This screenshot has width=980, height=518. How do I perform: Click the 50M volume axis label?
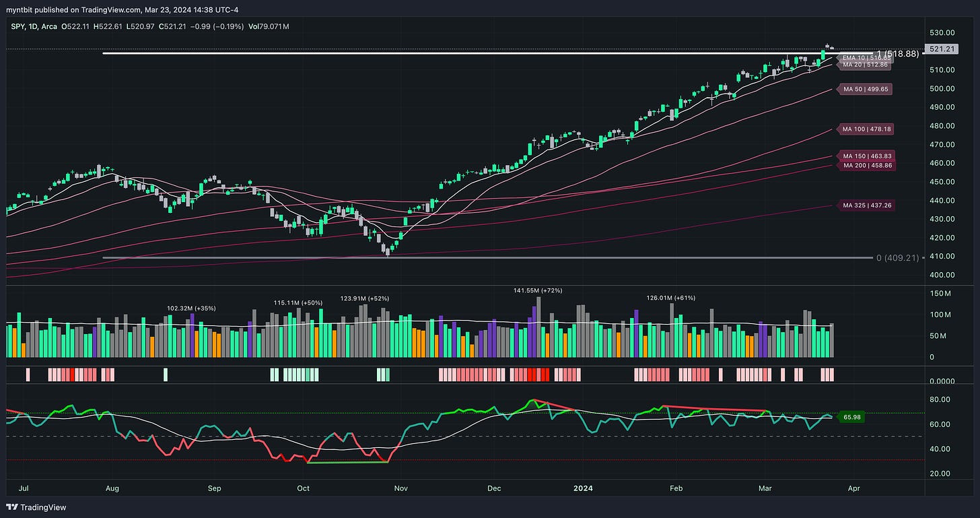940,335
